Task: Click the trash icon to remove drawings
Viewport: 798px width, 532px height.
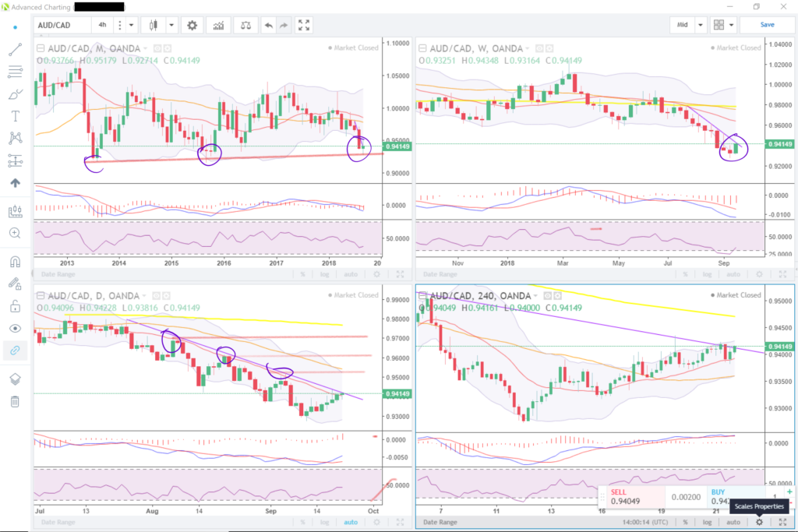Action: click(15, 402)
